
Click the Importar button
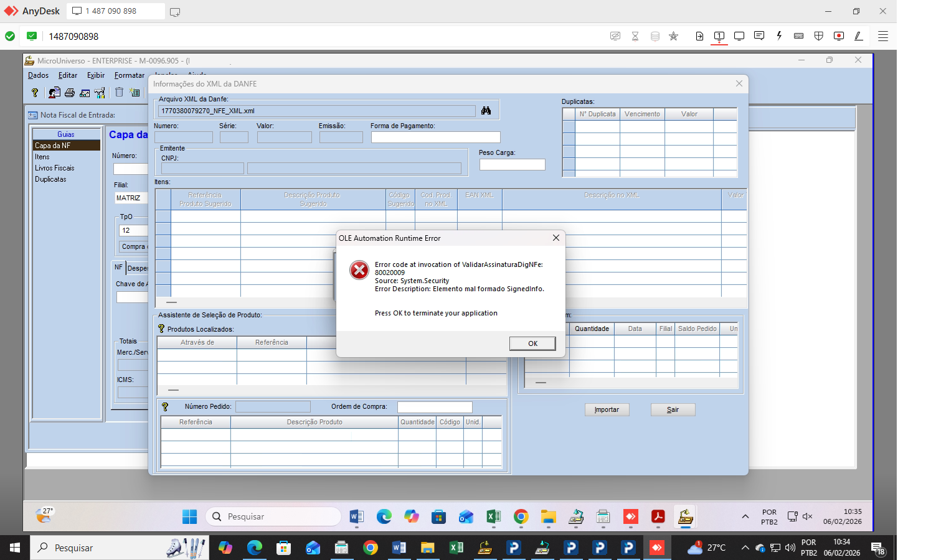point(607,409)
